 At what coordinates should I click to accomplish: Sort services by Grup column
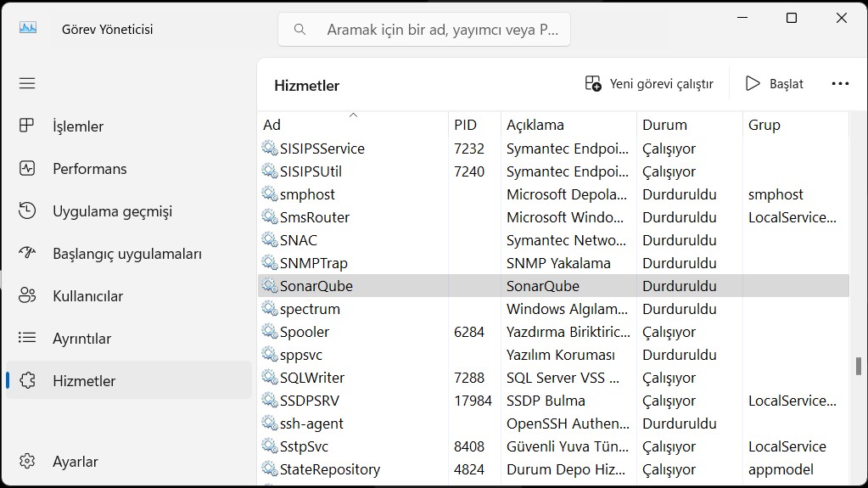pyautogui.click(x=796, y=125)
